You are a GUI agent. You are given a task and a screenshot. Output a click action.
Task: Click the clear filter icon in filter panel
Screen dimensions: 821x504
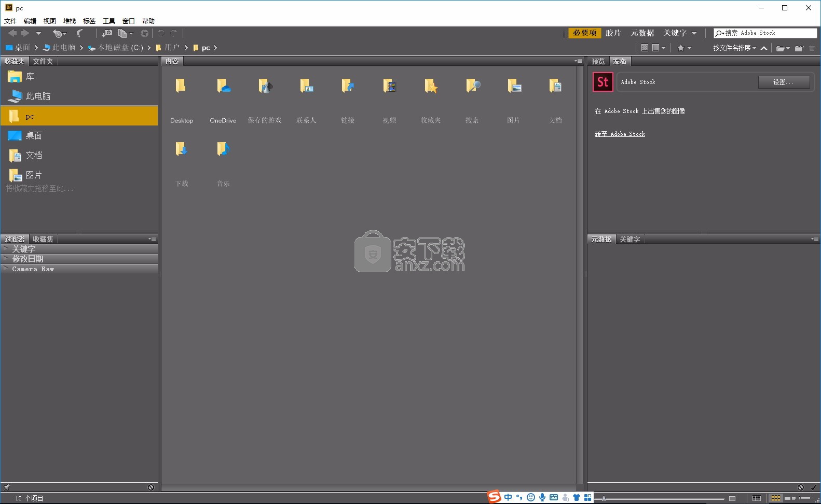point(151,487)
